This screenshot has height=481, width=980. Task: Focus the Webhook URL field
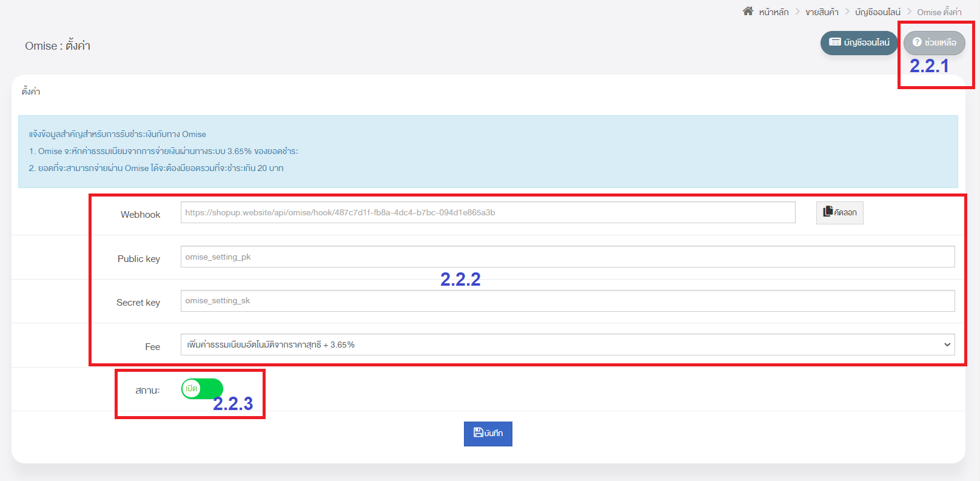(488, 212)
